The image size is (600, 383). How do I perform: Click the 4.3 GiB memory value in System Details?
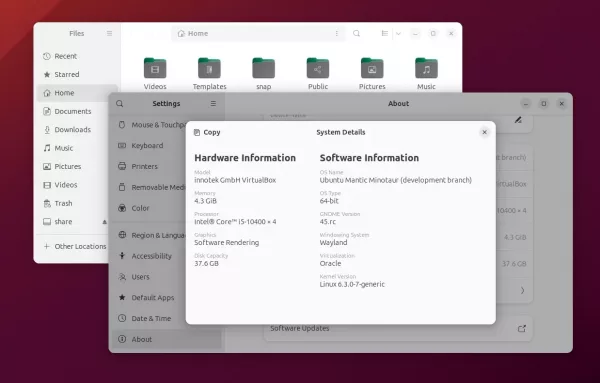coord(205,201)
